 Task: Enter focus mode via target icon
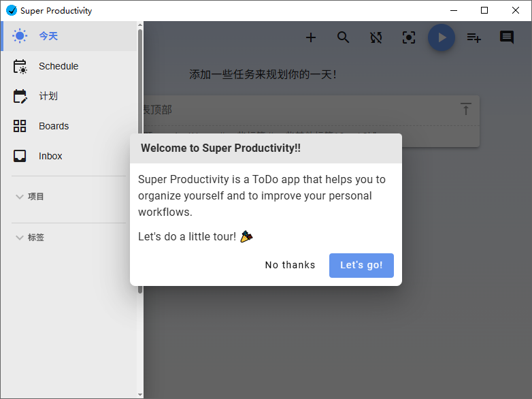coord(408,37)
